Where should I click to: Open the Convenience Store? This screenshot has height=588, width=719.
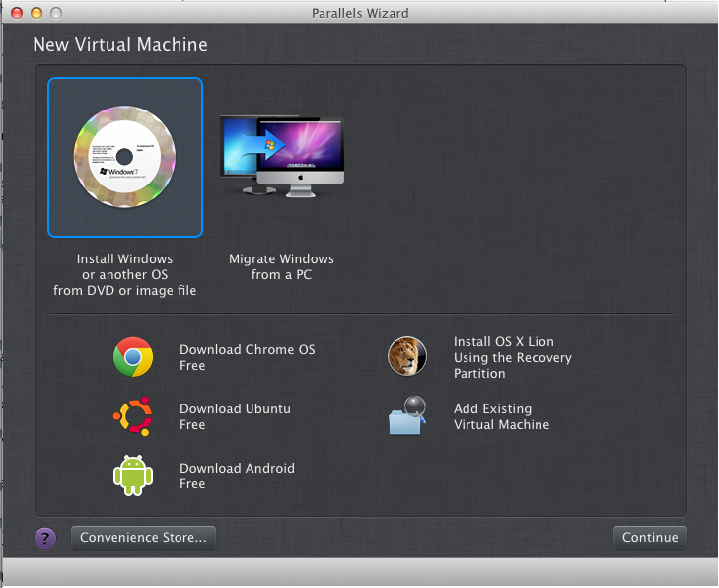[x=143, y=537]
